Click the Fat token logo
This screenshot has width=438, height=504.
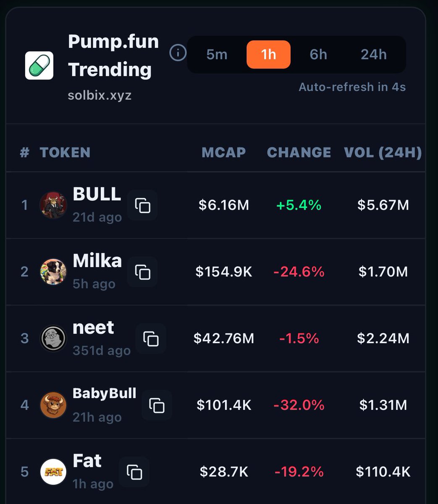pos(53,472)
